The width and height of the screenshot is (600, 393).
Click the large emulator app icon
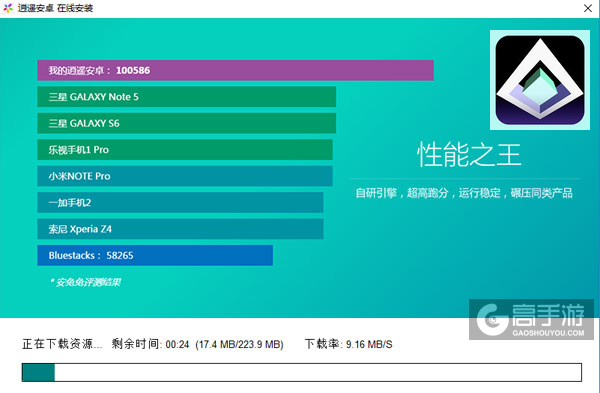(x=540, y=80)
